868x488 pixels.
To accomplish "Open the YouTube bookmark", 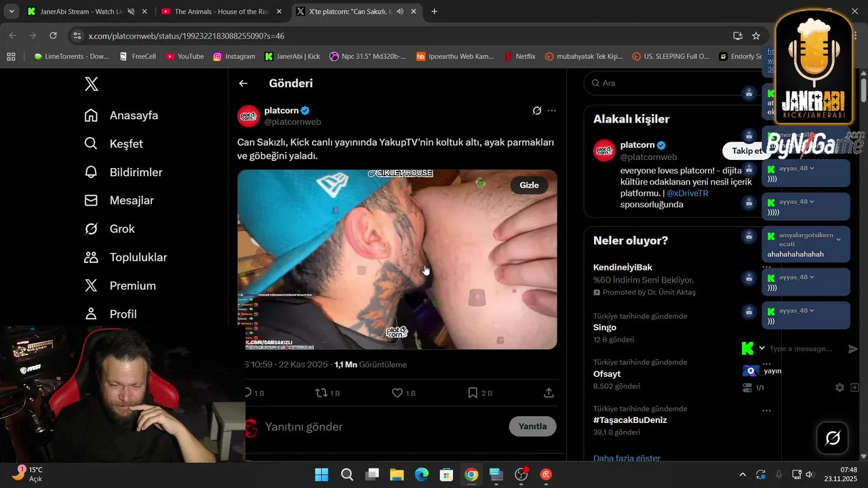I will click(185, 56).
